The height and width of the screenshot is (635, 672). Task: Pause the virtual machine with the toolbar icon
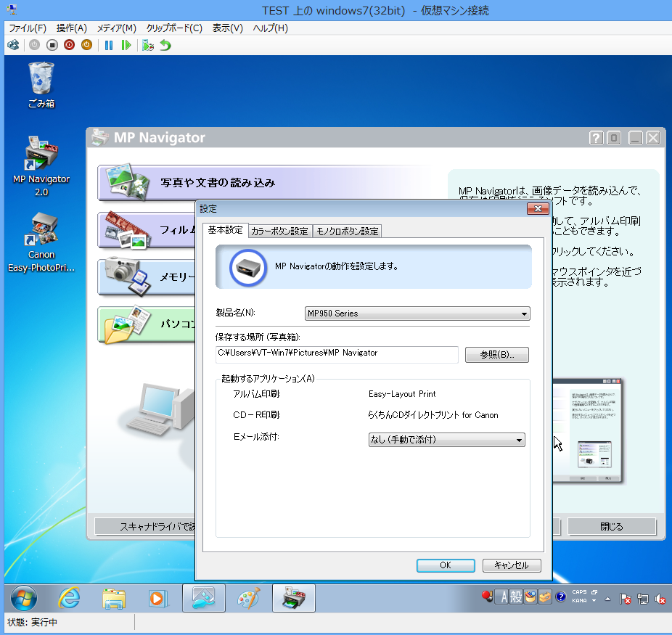[x=109, y=45]
